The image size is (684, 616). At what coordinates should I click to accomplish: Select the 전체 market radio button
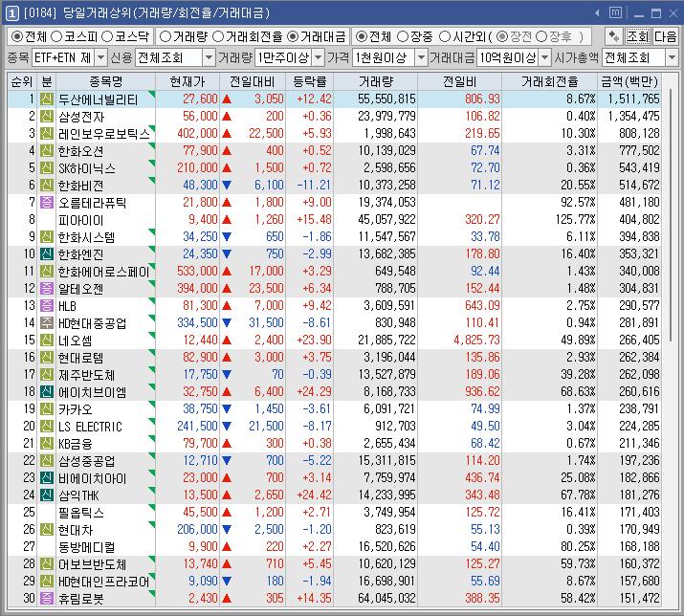coord(16,36)
